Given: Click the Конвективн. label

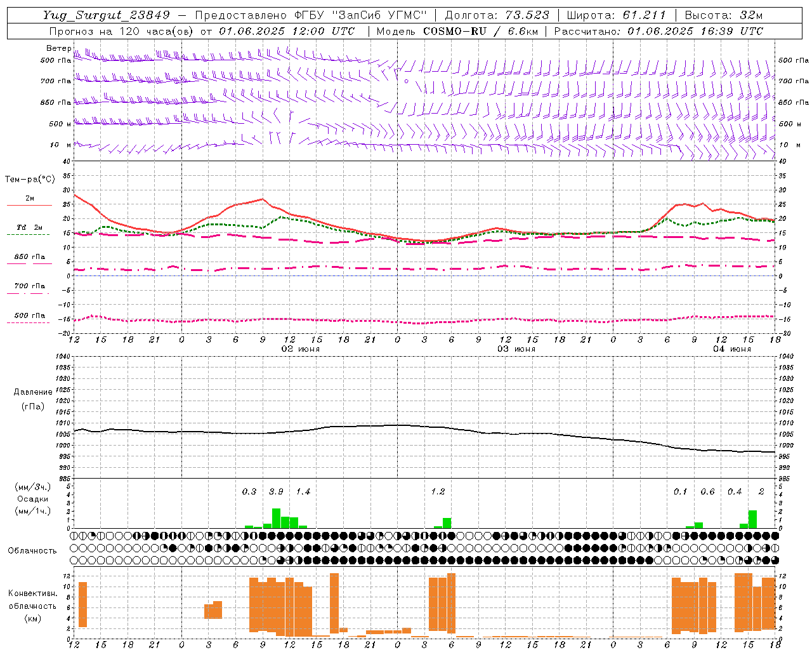Looking at the screenshot, I should [x=32, y=594].
